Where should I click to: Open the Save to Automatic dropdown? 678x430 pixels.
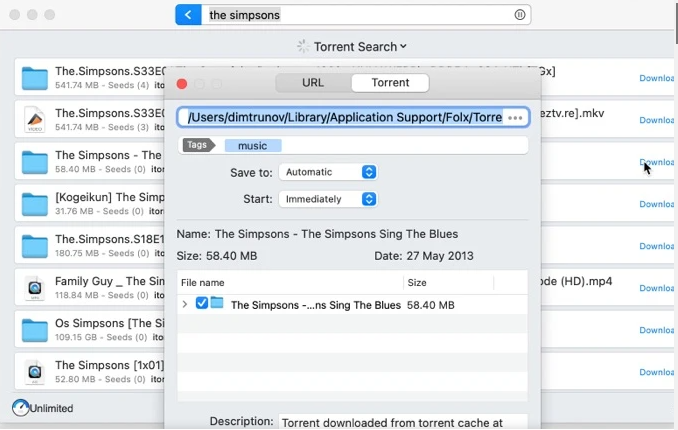[328, 172]
